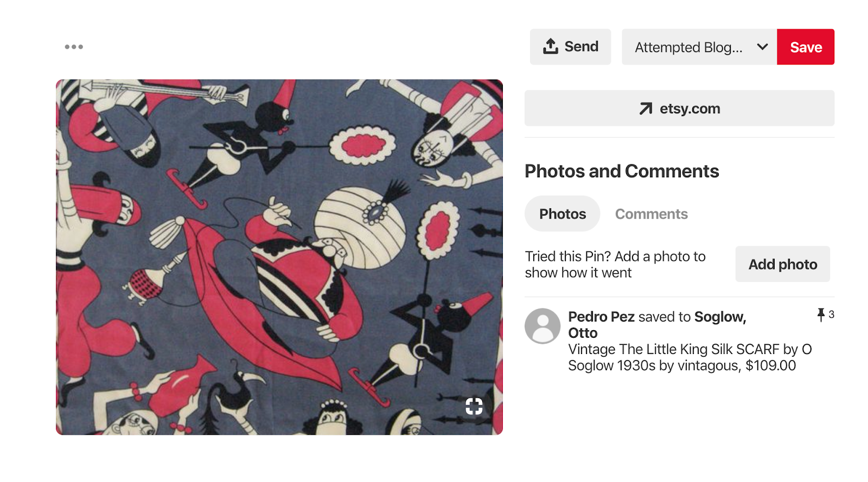Image resolution: width=868 pixels, height=482 pixels.
Task: Click the 'Tried this Pin?' prompt text
Action: (615, 265)
